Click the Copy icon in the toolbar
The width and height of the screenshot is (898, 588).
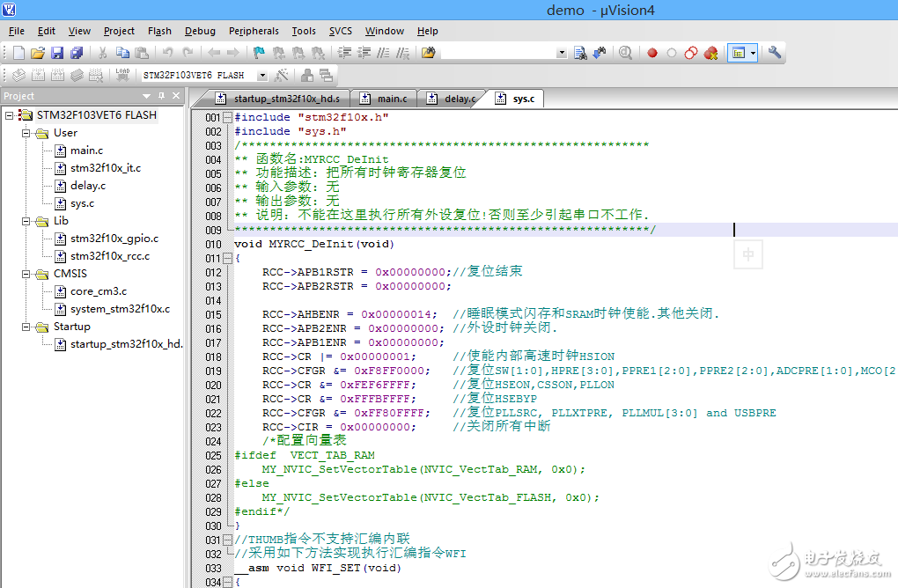122,53
